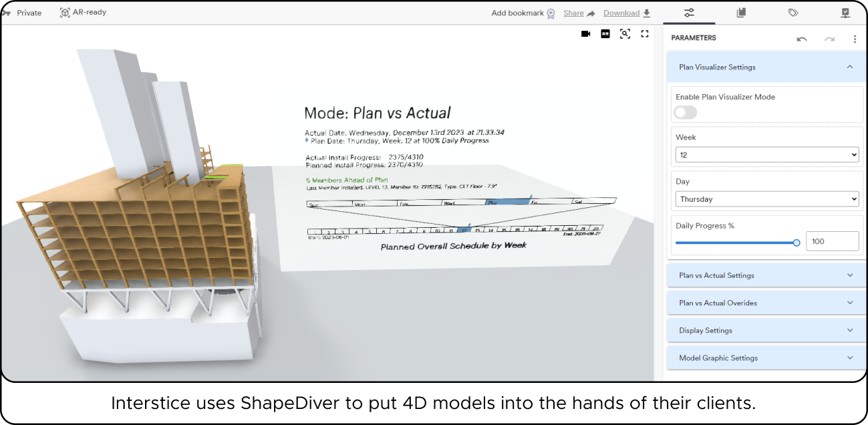Switch to the tags tab
The width and height of the screenshot is (868, 425).
tap(793, 13)
